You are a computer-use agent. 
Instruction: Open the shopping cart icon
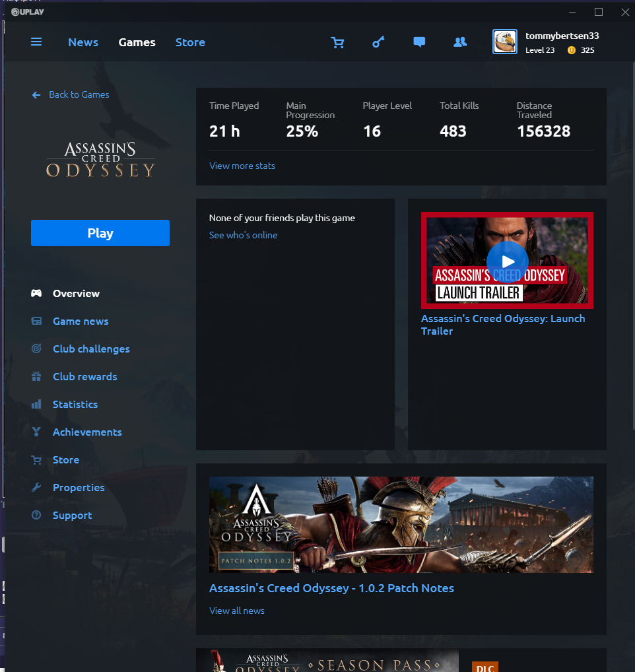(x=338, y=42)
